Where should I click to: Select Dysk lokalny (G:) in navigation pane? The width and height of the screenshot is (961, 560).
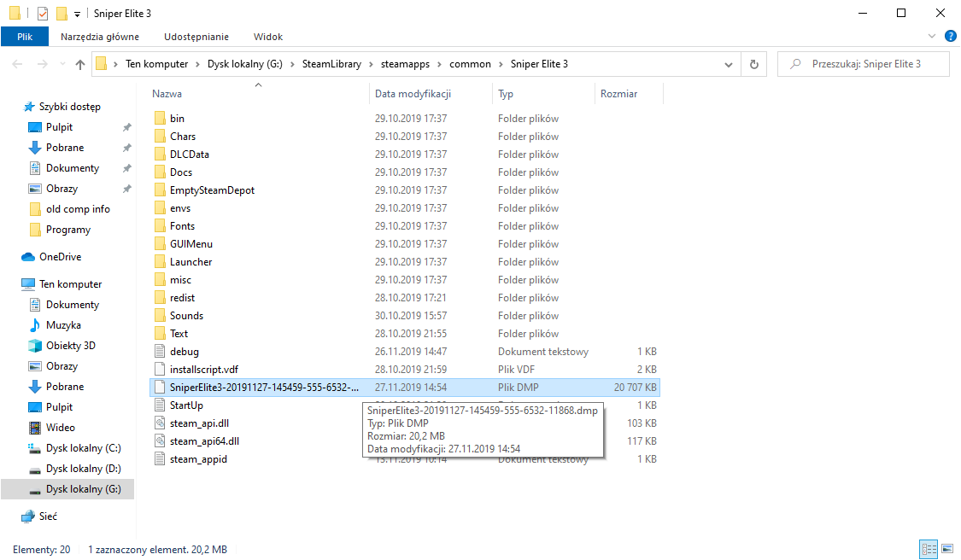[x=67, y=489]
